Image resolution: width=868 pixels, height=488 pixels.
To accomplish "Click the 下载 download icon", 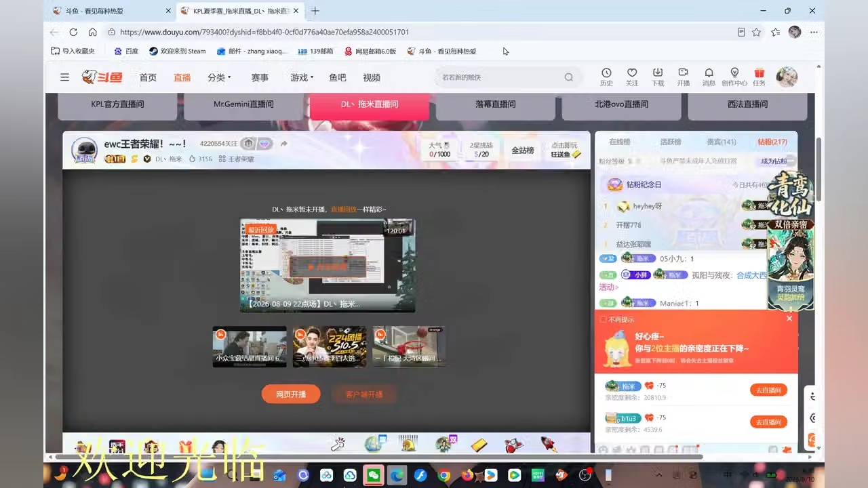I will [658, 77].
